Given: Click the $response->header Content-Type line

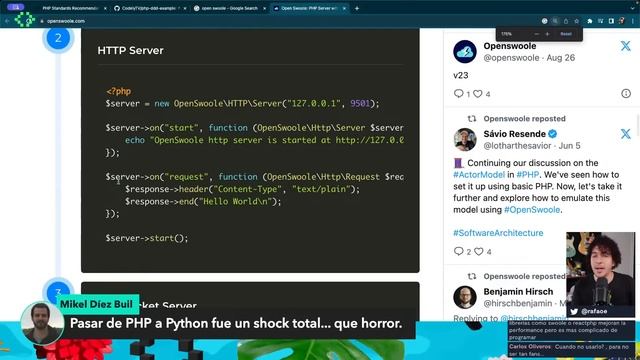Looking at the screenshot, I should click(242, 189).
